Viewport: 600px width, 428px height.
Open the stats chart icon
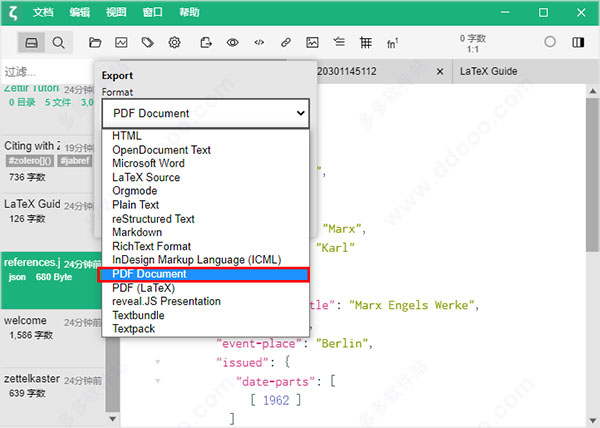121,42
